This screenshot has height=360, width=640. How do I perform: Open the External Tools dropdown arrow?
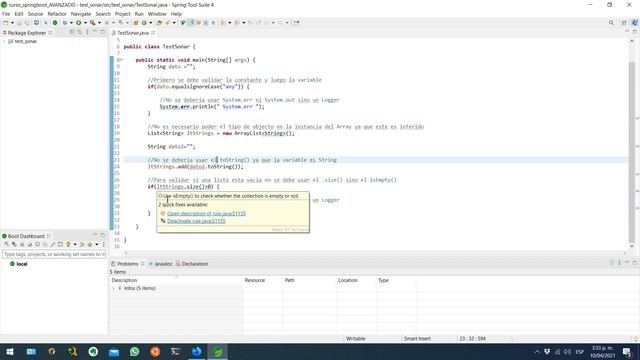pos(99,23)
